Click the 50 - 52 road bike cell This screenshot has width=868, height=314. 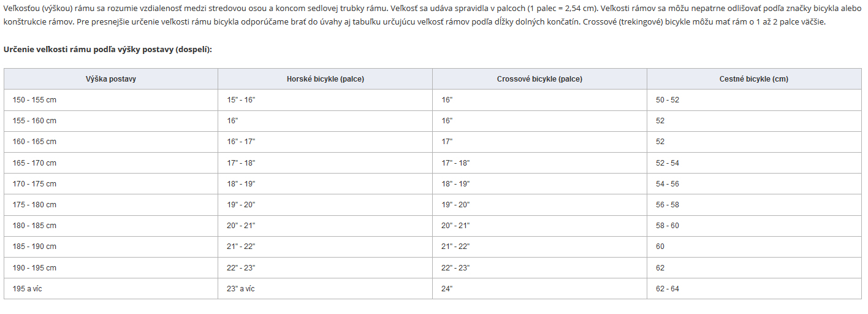coord(754,100)
